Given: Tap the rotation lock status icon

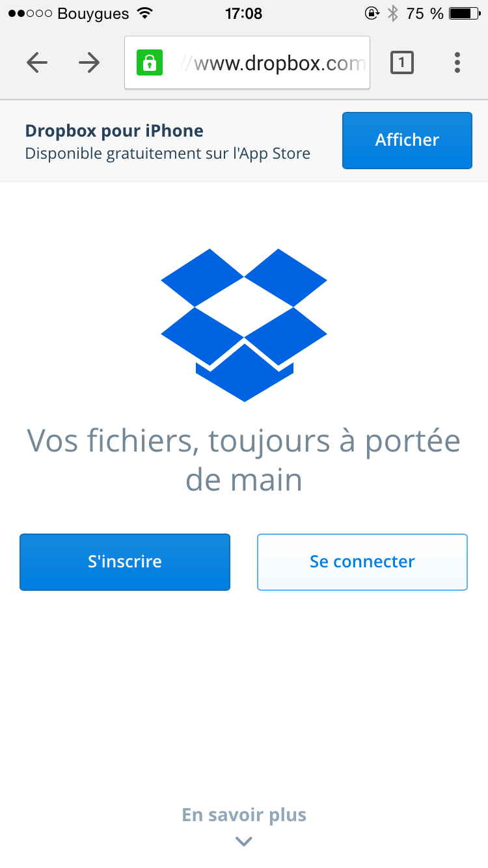Looking at the screenshot, I should (x=372, y=13).
